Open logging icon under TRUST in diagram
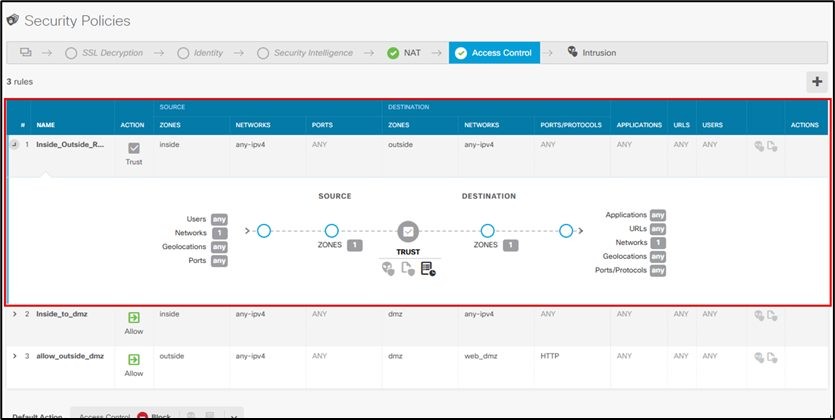 coord(428,268)
